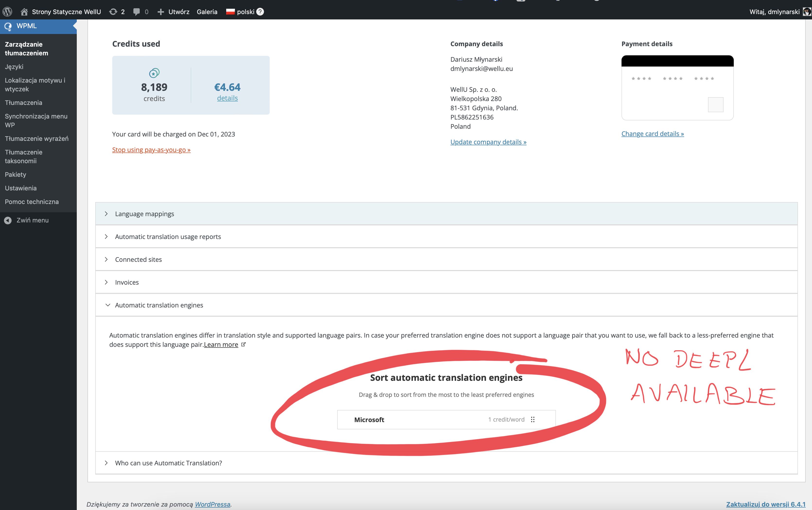Click Utwórz in the admin bar
This screenshot has height=510, width=812.
(179, 12)
